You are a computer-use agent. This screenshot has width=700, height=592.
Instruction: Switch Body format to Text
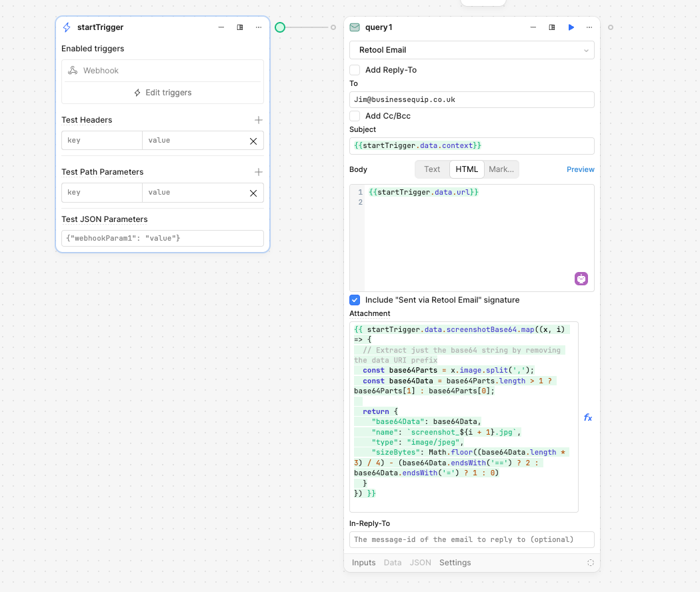(x=432, y=169)
